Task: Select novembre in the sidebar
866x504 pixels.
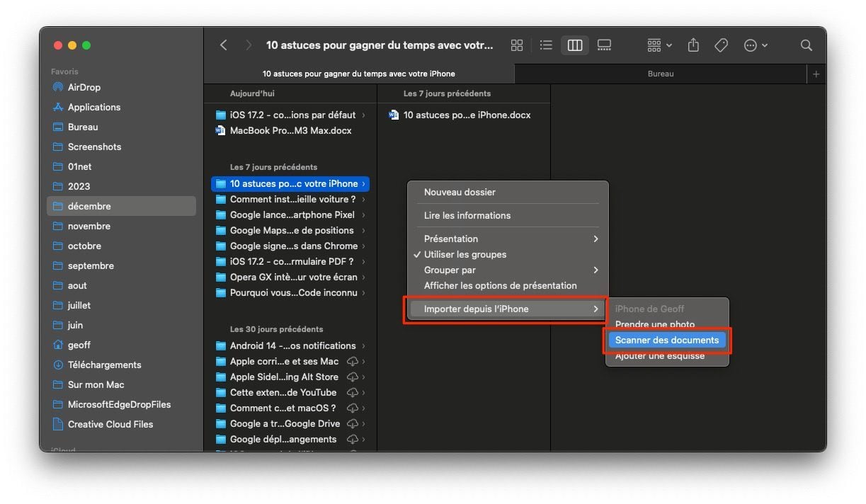Action: pyautogui.click(x=121, y=226)
